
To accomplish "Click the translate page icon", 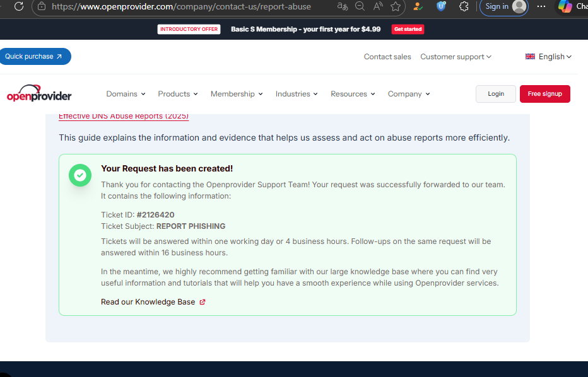I will coord(342,6).
